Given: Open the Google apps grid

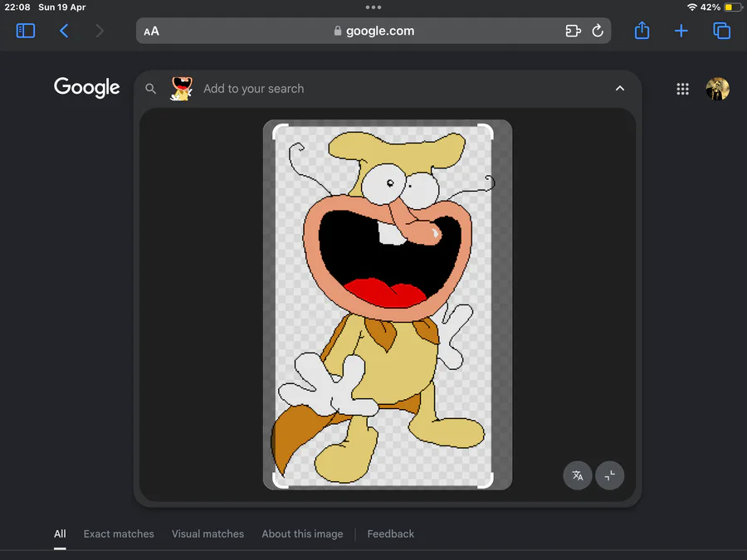Looking at the screenshot, I should (x=683, y=89).
